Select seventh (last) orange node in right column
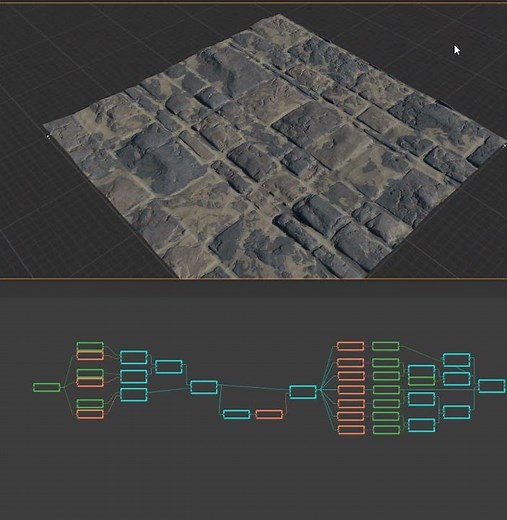 (351, 430)
